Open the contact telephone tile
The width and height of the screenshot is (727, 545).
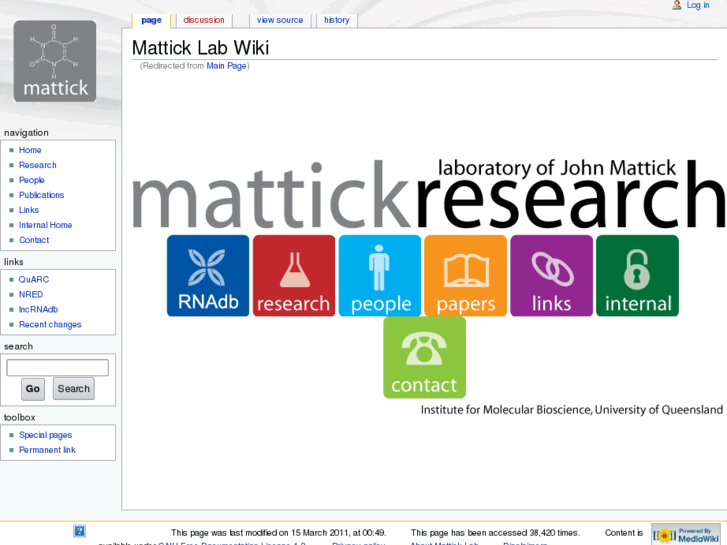coord(424,358)
